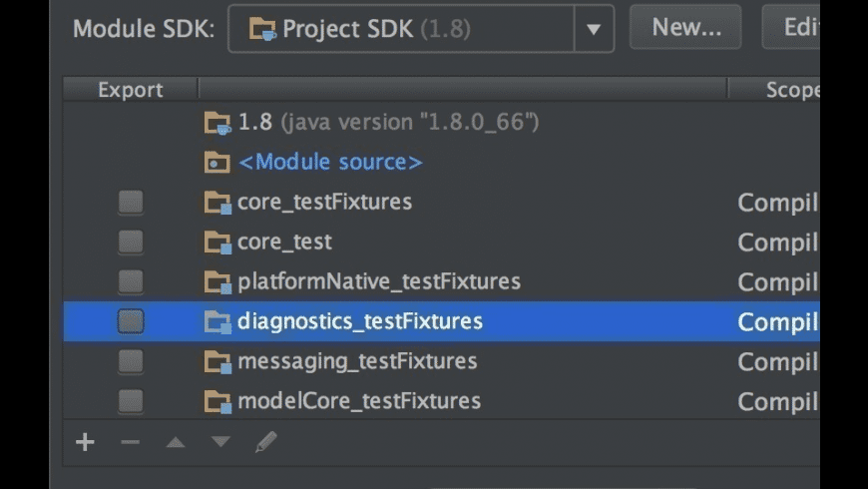868x489 pixels.
Task: Click the 1.8 JDK folder icon
Action: [x=217, y=123]
